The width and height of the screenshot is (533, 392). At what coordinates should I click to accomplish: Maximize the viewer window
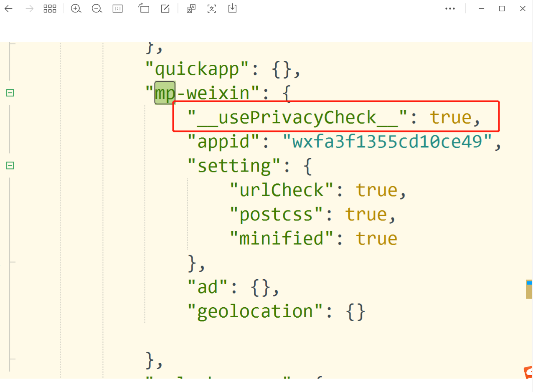click(x=502, y=9)
